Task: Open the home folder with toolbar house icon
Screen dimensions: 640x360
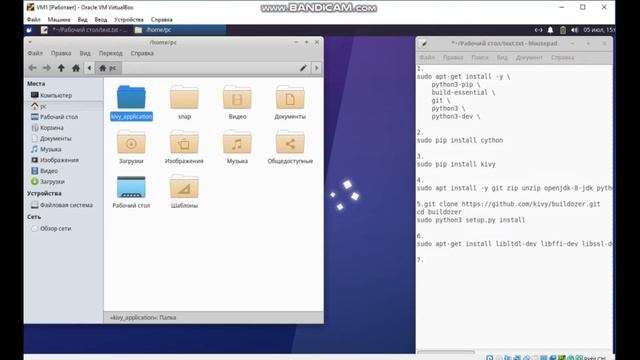Action: (x=76, y=68)
